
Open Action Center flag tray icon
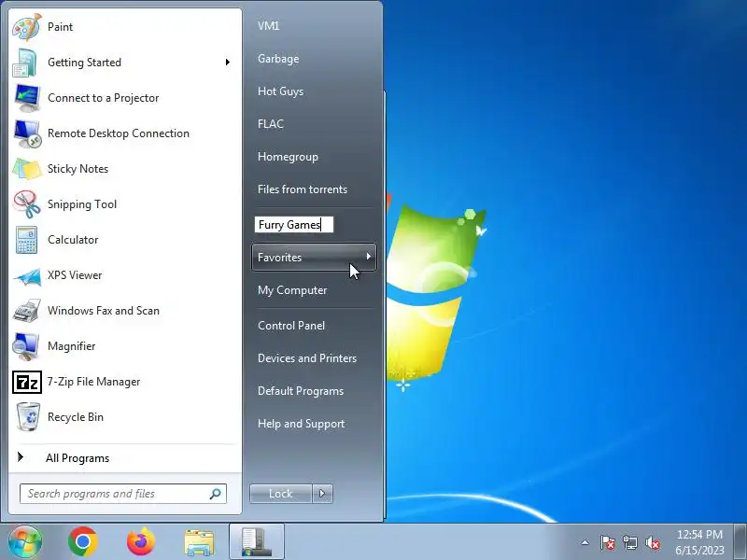[607, 542]
